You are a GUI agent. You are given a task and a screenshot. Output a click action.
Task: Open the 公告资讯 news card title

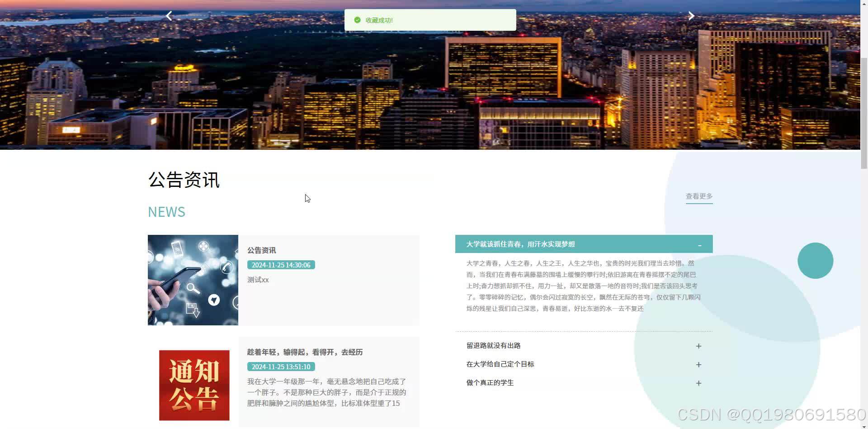click(261, 250)
